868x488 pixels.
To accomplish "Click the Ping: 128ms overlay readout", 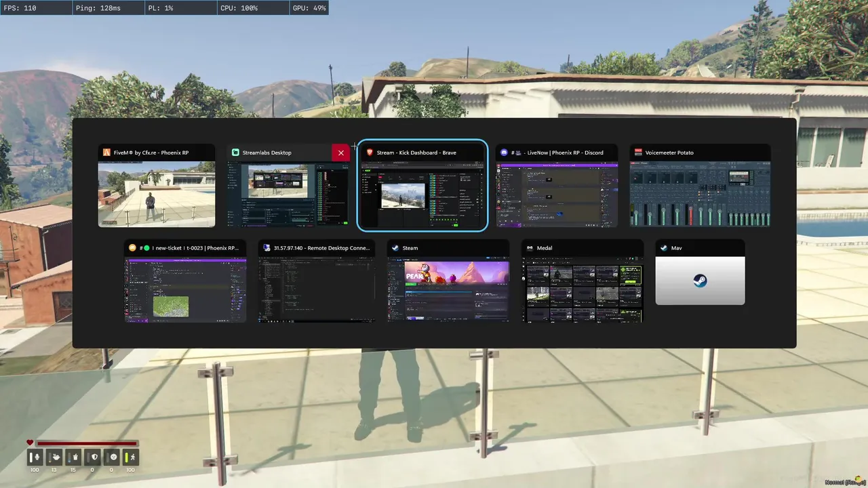I will point(98,8).
